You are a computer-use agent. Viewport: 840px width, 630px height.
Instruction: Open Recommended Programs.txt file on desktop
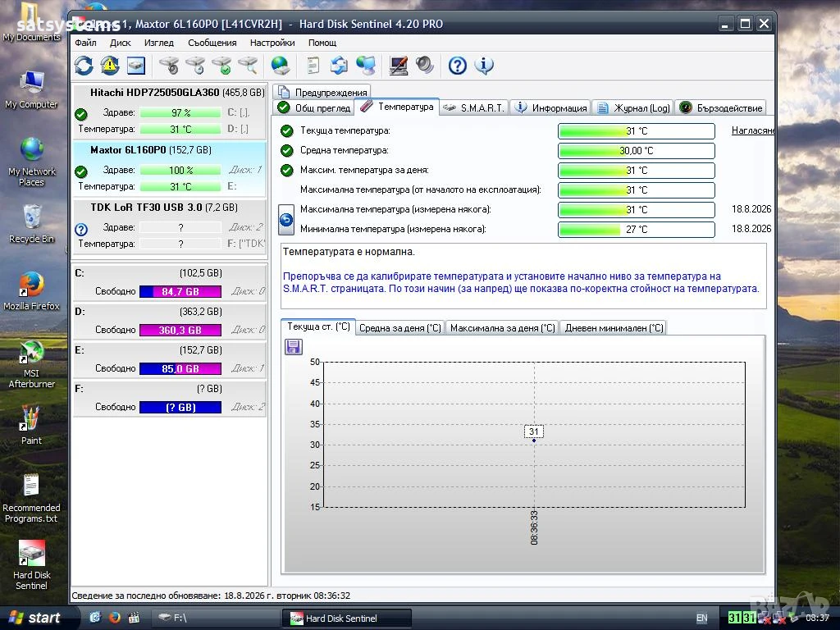pos(32,498)
